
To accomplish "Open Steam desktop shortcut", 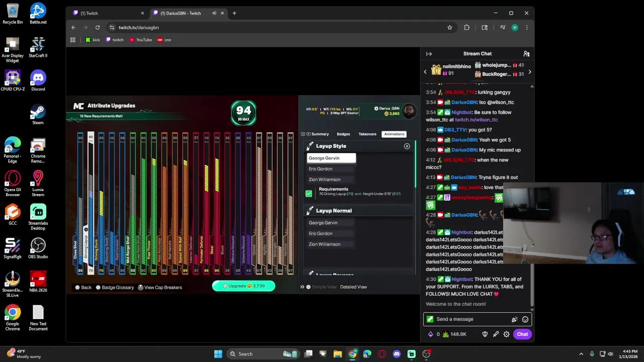I will click(x=38, y=114).
